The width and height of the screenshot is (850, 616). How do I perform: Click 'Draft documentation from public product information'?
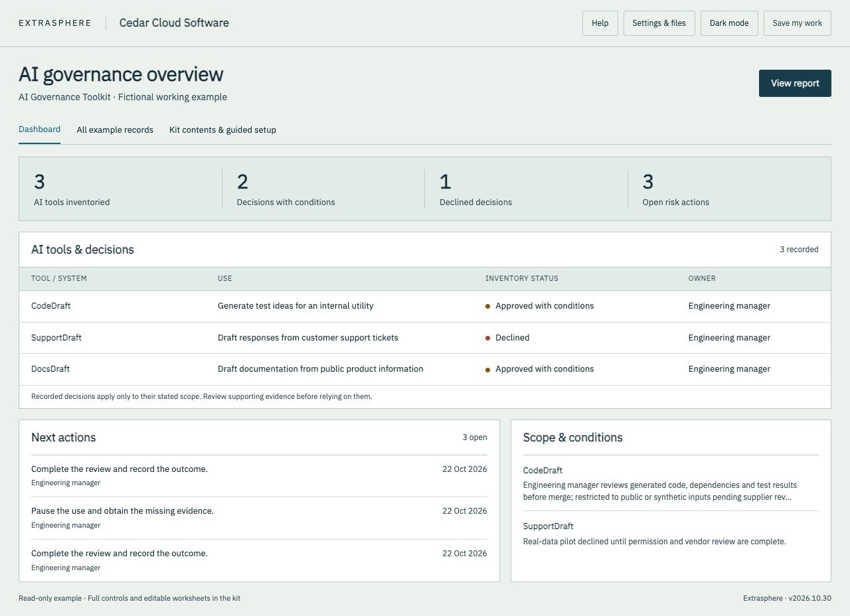320,369
